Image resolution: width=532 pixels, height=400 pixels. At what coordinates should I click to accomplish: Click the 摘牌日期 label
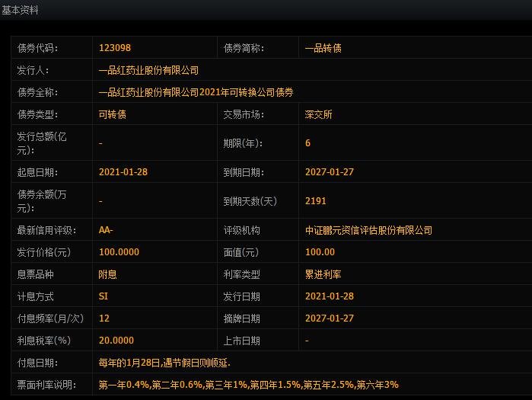[241, 318]
